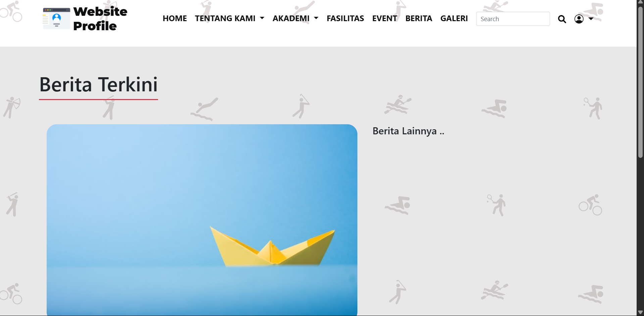Click the scrollbar down arrow
The image size is (644, 316).
point(640,313)
